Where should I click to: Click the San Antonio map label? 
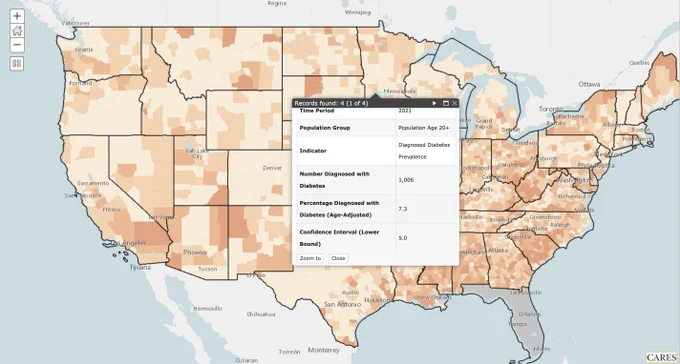coord(343,305)
